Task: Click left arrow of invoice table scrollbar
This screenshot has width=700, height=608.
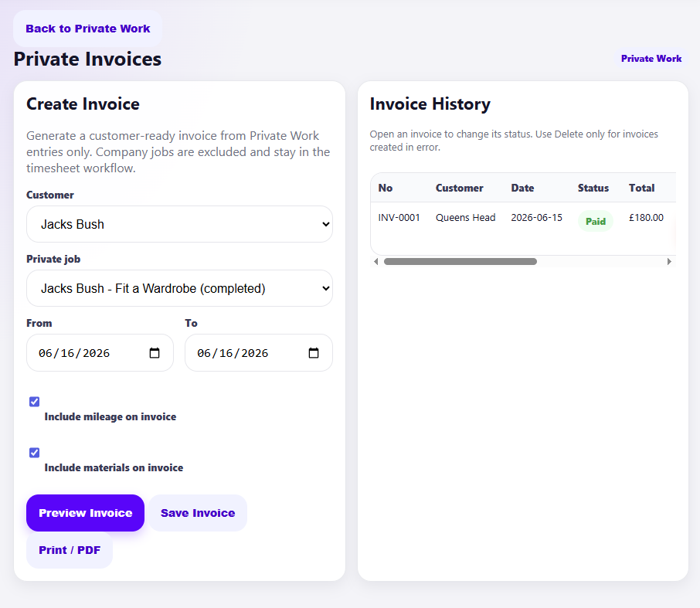Action: [376, 262]
